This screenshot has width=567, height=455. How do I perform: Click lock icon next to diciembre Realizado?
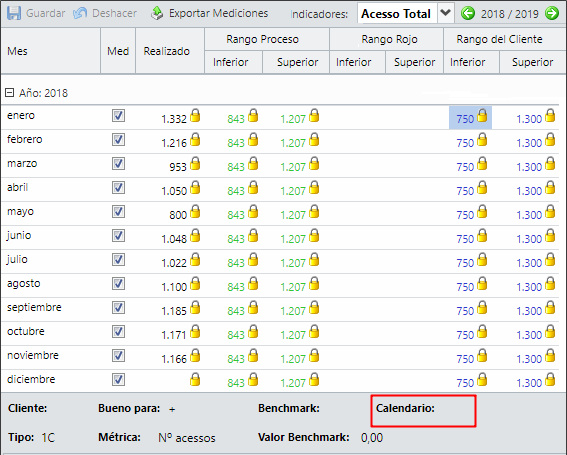[195, 379]
